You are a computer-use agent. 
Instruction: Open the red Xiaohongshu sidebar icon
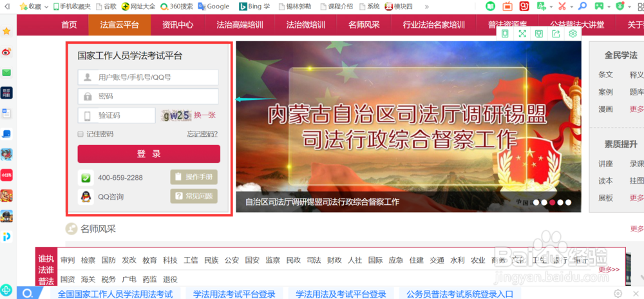click(6, 175)
